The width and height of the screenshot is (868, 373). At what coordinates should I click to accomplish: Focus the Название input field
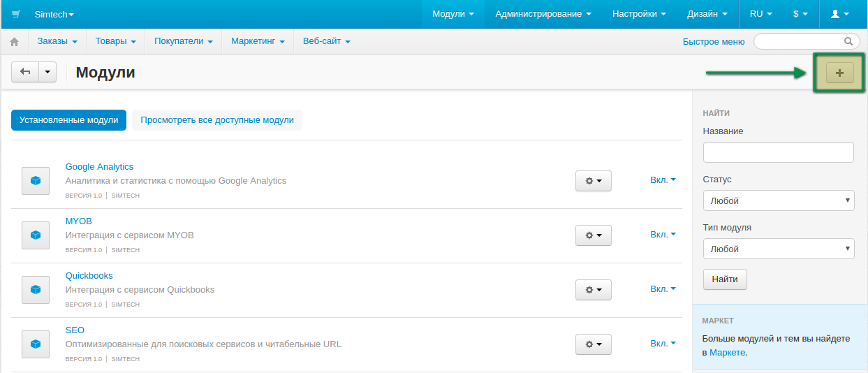[779, 152]
